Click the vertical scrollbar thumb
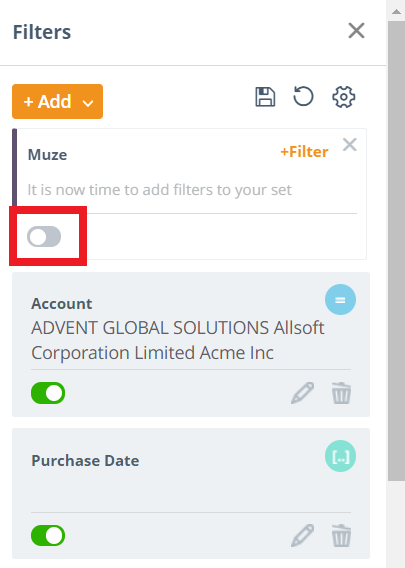 pyautogui.click(x=396, y=251)
